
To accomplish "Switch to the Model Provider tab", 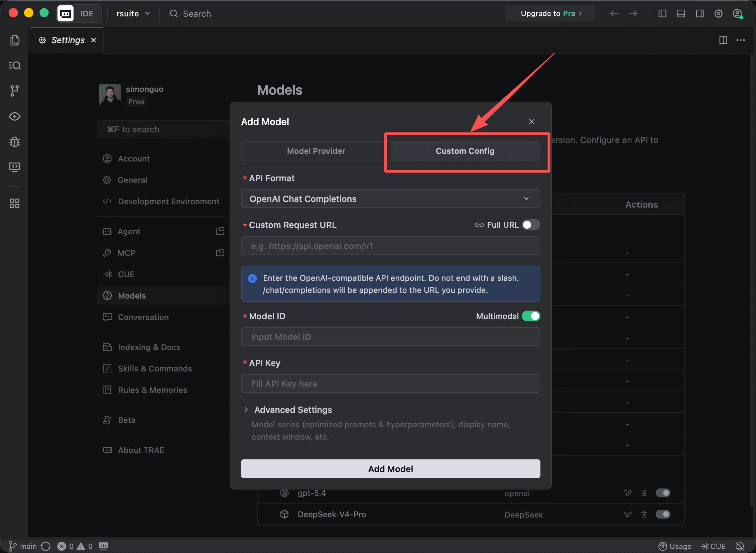I will 316,151.
